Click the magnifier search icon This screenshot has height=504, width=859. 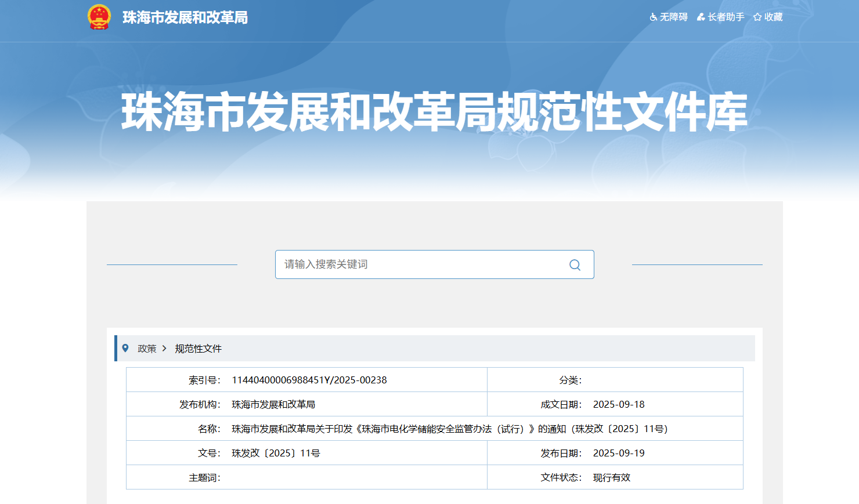(575, 264)
